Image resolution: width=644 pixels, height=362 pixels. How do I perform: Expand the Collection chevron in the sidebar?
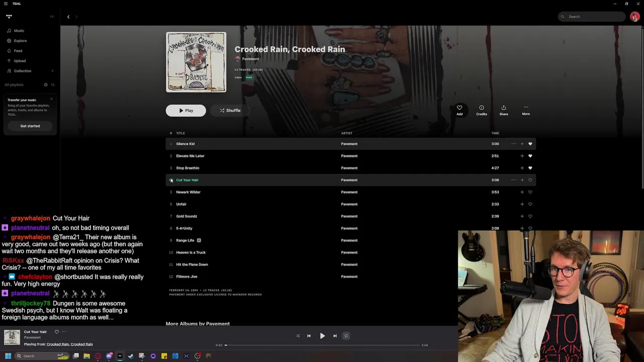pyautogui.click(x=52, y=71)
